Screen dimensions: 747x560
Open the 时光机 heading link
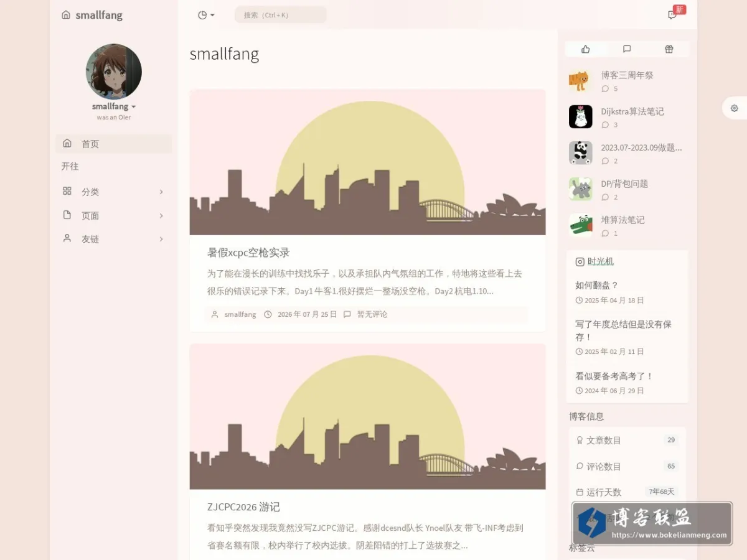pyautogui.click(x=601, y=261)
